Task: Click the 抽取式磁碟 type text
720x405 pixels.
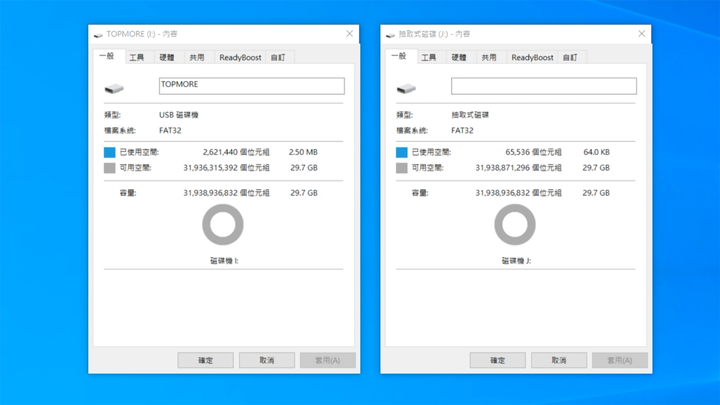Action: [470, 115]
